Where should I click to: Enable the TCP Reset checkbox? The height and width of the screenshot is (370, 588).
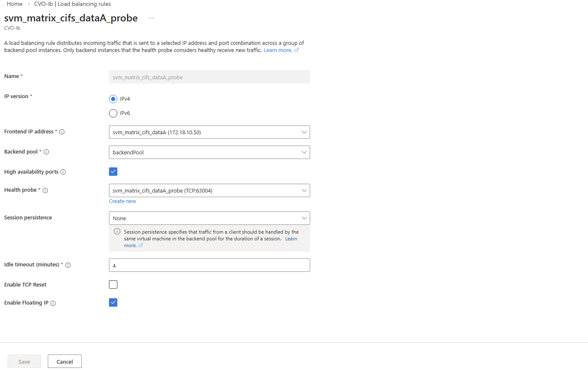(113, 284)
